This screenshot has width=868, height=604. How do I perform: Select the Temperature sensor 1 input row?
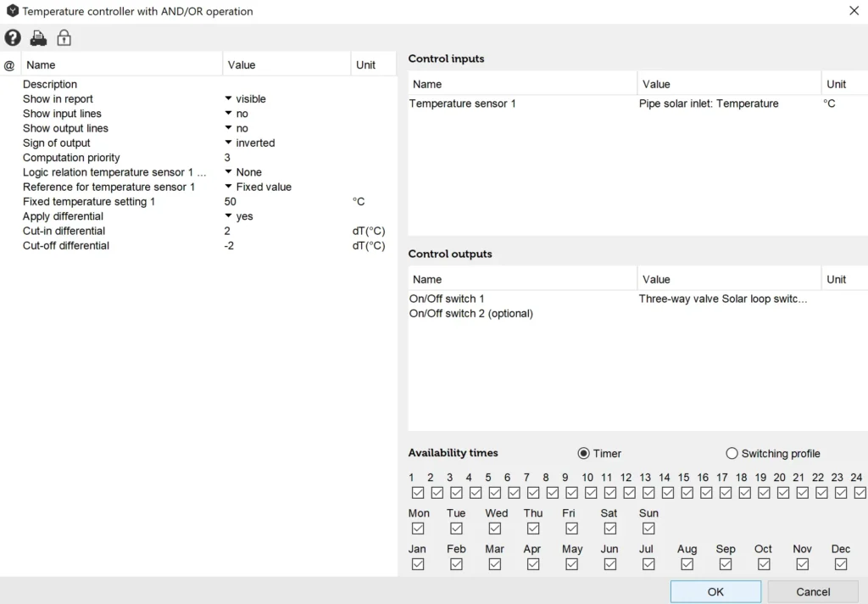coord(462,103)
